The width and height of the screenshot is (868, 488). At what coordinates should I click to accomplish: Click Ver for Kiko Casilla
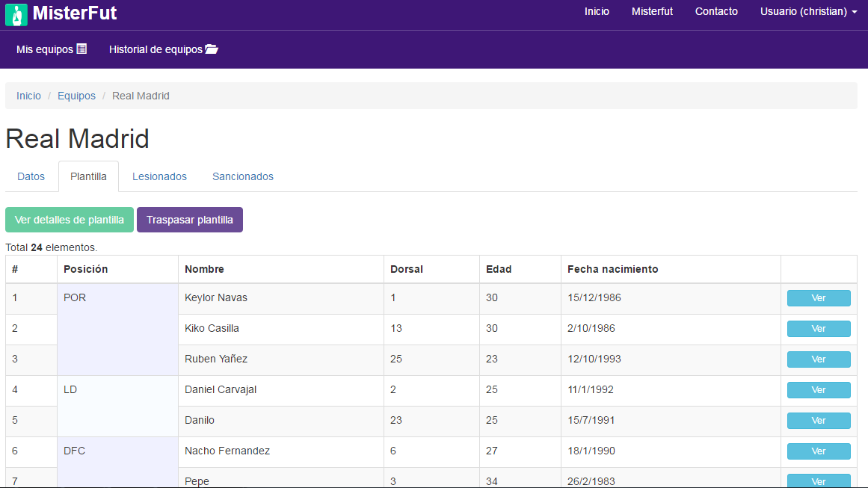click(x=819, y=329)
